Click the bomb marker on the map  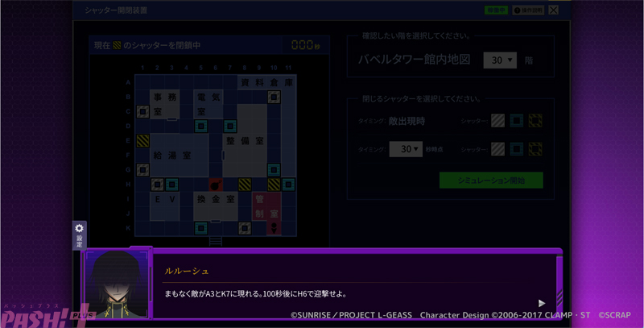click(215, 184)
